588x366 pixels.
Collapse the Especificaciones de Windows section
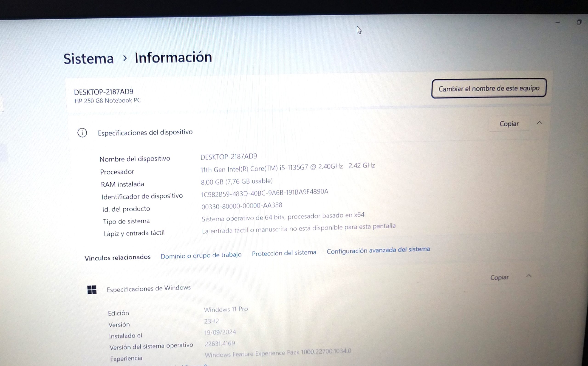[529, 276]
